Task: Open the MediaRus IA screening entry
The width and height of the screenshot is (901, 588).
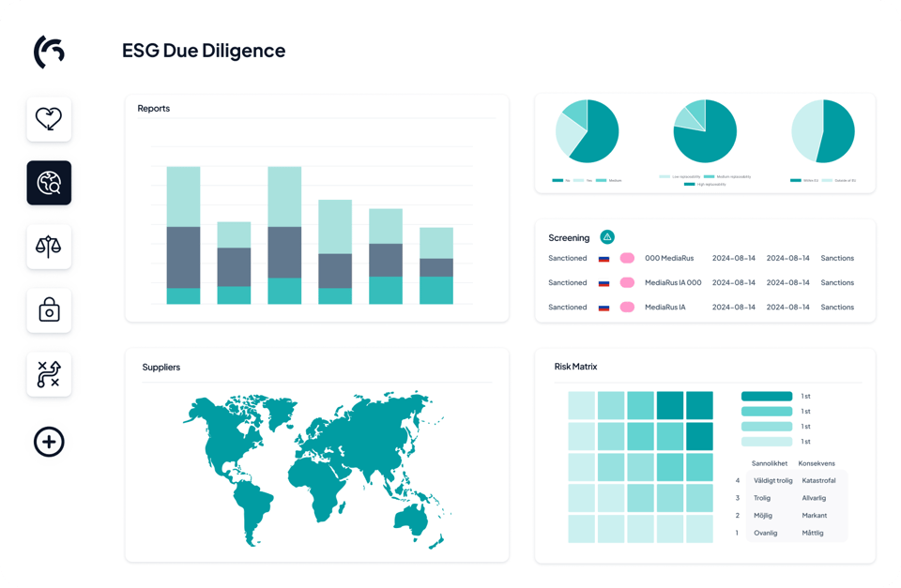Action: click(x=664, y=307)
